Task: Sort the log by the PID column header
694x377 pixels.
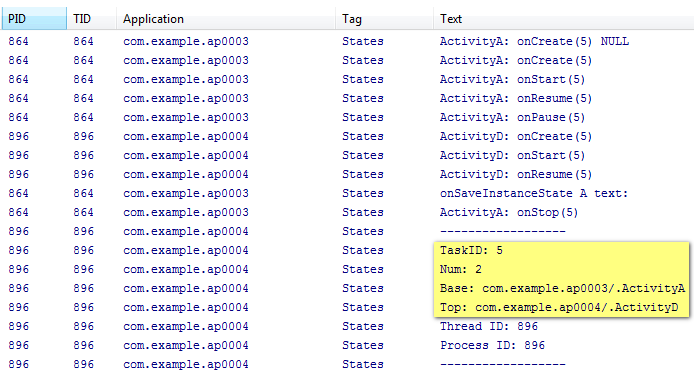Action: click(35, 19)
